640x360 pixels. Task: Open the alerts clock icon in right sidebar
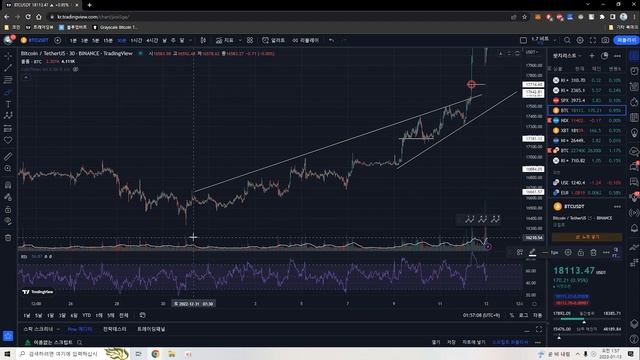pos(634,71)
